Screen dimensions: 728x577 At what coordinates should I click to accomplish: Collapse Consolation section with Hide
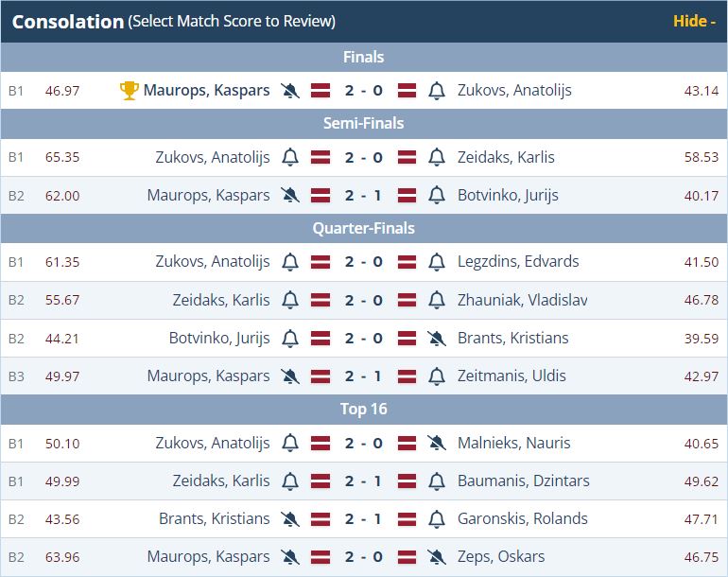click(694, 21)
